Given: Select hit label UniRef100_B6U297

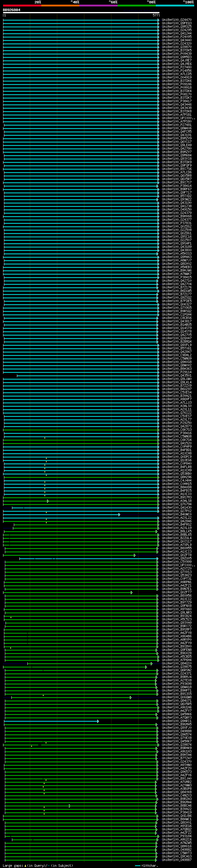Looking at the screenshot, I should coord(176,389).
